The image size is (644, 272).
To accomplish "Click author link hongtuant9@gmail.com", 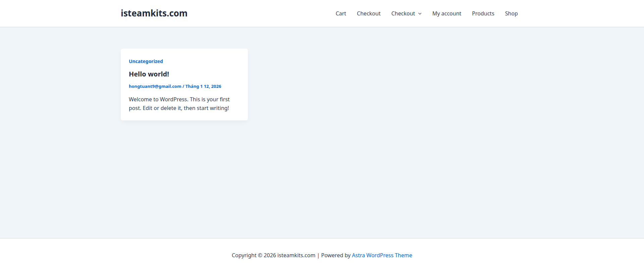I will coord(155,87).
